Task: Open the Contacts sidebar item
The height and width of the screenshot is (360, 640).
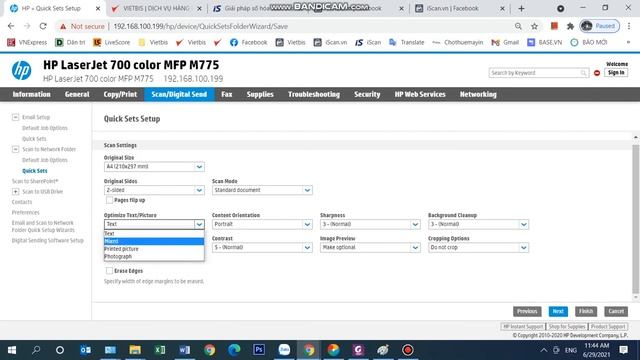Action: [x=22, y=202]
